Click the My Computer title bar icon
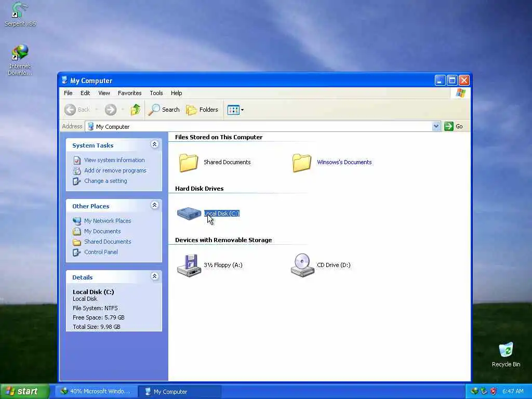 coord(64,81)
